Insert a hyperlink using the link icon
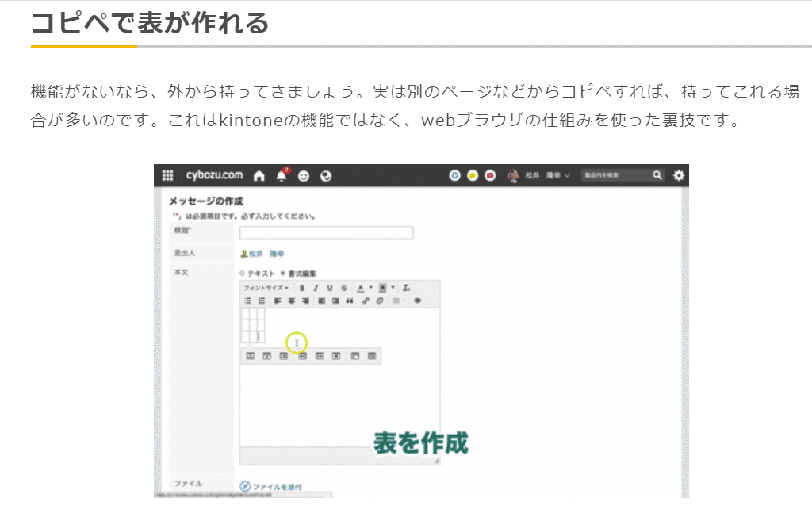 [367, 300]
